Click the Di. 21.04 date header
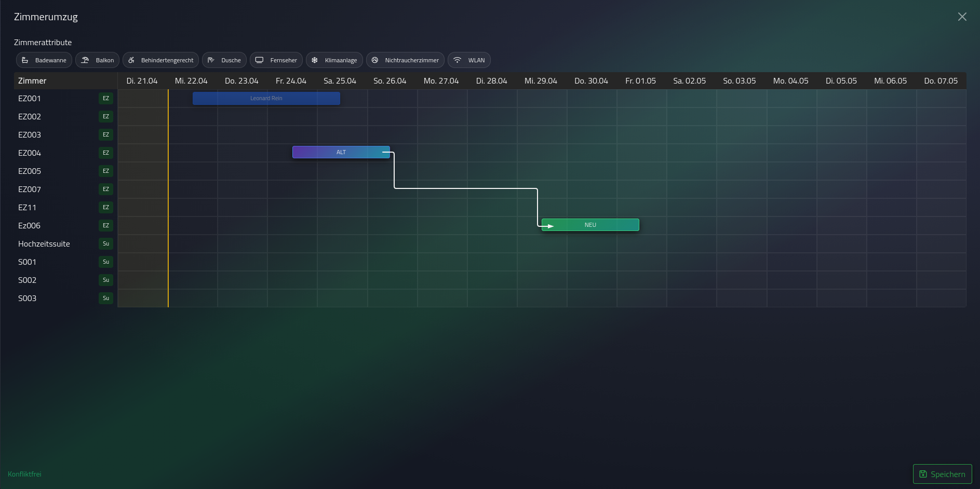Viewport: 980px width, 489px height. (142, 81)
